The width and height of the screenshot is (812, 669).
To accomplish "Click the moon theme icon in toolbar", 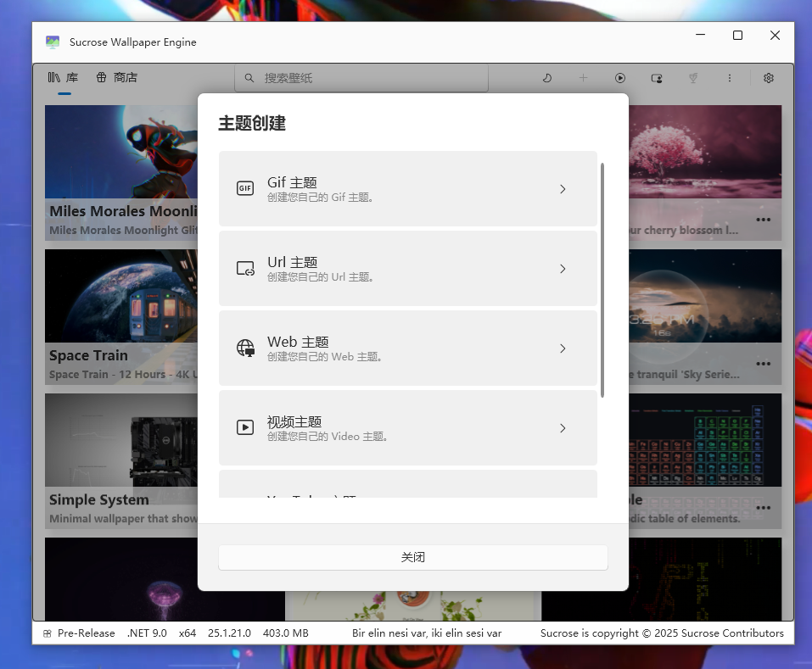I will [x=547, y=78].
